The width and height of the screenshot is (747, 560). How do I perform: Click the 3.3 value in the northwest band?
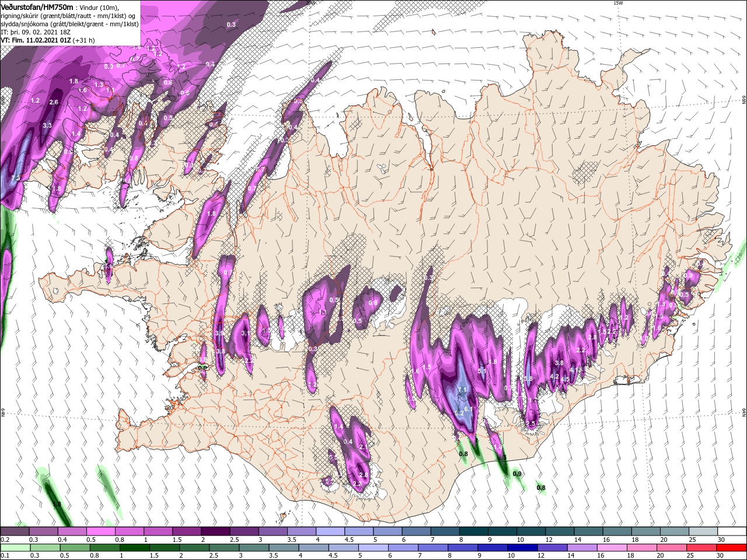[47, 125]
